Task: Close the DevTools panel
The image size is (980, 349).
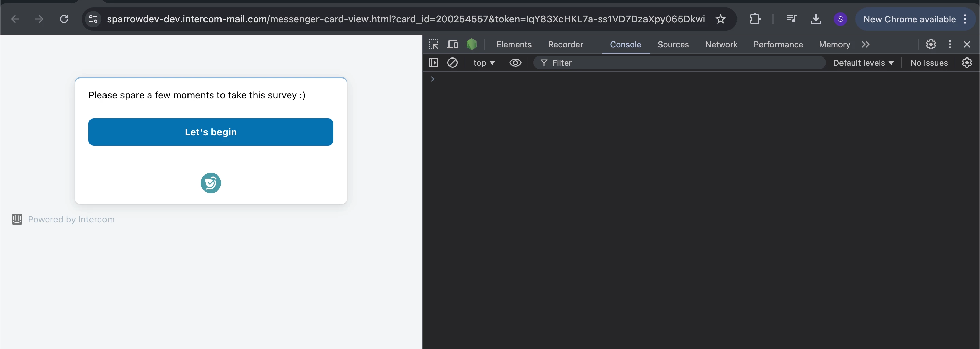Action: (967, 45)
